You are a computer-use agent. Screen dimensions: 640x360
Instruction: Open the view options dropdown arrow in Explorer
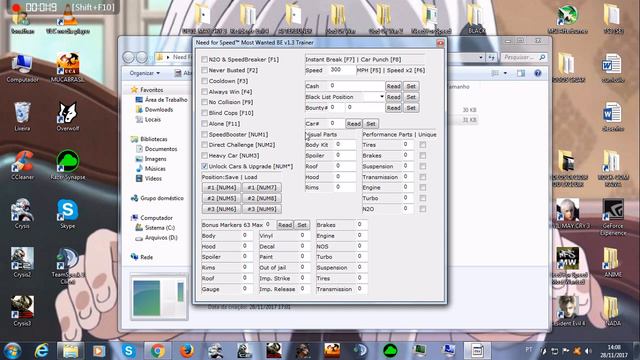[505, 73]
